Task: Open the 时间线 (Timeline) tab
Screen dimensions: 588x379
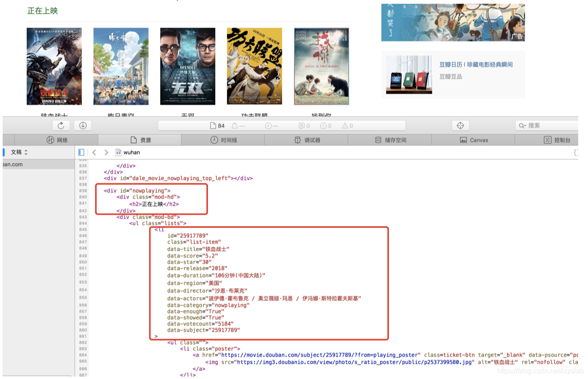Action: pos(223,140)
